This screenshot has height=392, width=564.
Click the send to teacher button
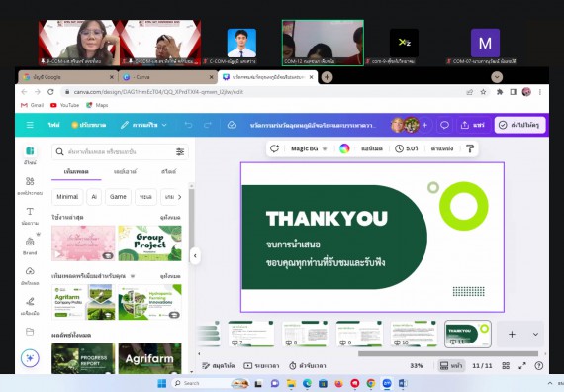(519, 125)
